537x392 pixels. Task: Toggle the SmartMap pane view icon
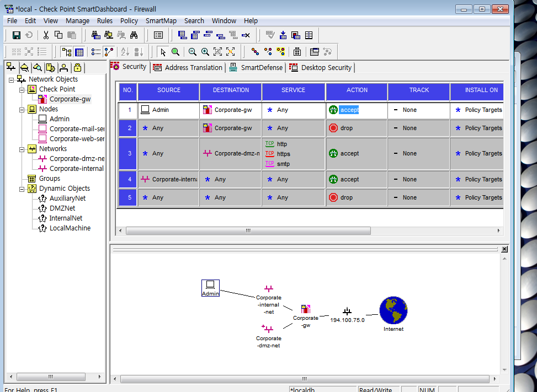(x=109, y=52)
